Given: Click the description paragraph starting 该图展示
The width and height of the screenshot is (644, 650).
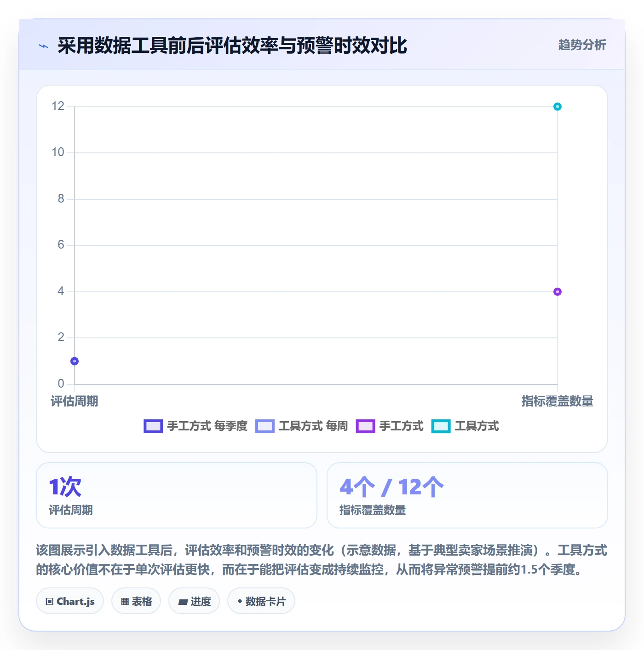Looking at the screenshot, I should tap(322, 560).
